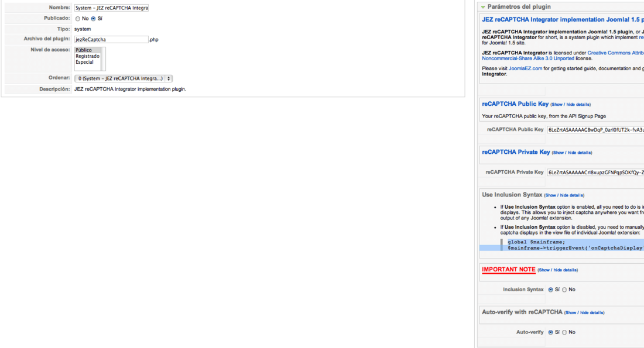644x348 pixels.
Task: Collapse the Parámetros del plugin panel arrow
Action: (483, 7)
